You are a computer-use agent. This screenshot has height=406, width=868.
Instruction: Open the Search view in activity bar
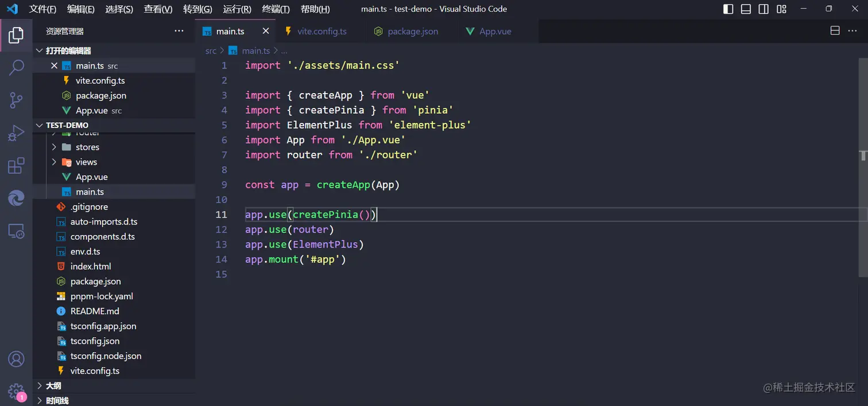coord(16,68)
